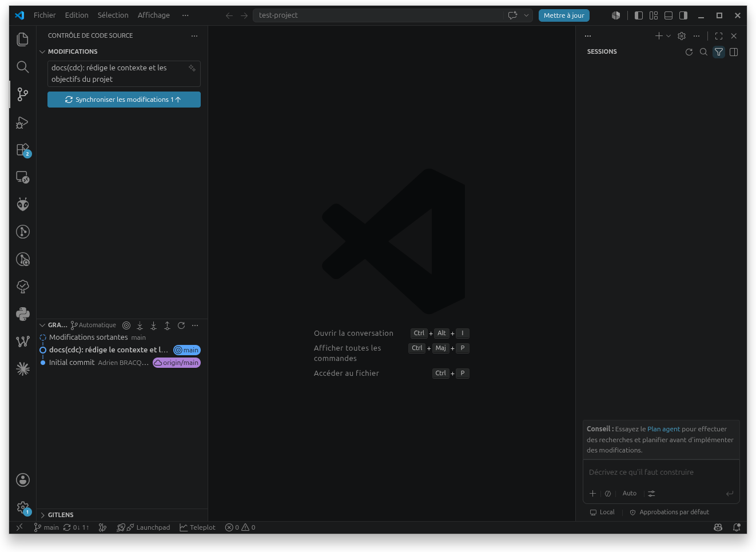
Task: Open the Fichier menu
Action: coord(45,15)
